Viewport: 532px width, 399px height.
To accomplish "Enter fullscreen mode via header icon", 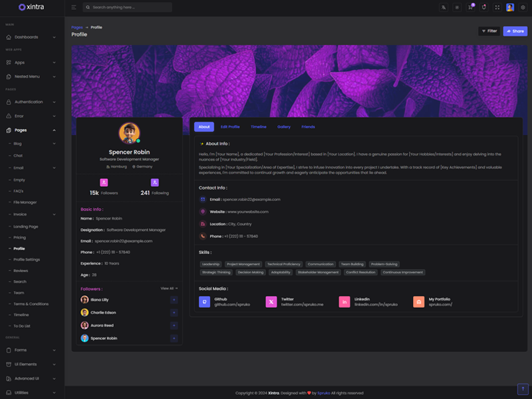I will pyautogui.click(x=497, y=7).
